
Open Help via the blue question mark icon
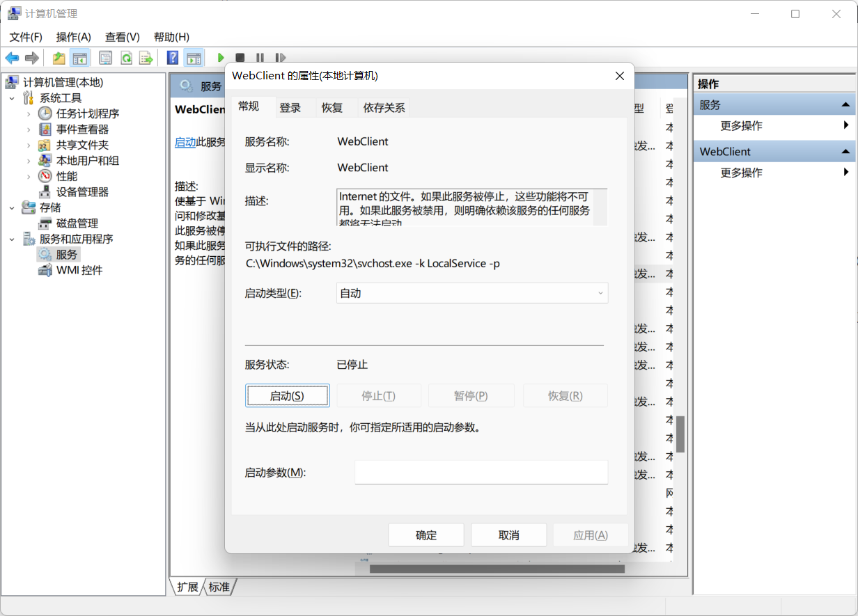click(173, 58)
